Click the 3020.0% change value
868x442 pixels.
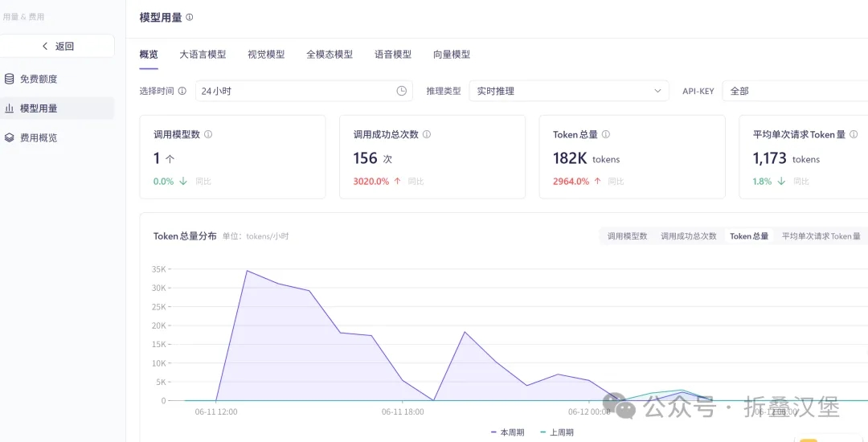click(371, 181)
